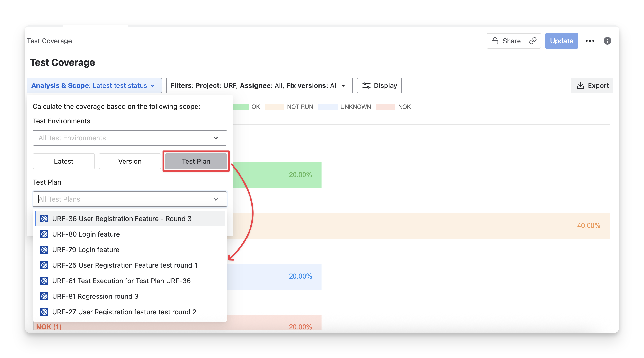
Task: Click the green OK legend swatch
Action: point(241,107)
